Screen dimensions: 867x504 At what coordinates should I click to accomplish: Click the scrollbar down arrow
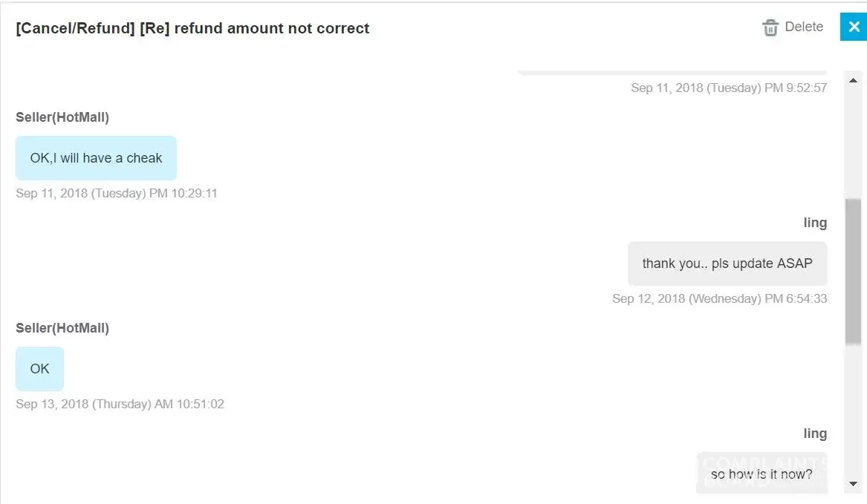(x=853, y=484)
